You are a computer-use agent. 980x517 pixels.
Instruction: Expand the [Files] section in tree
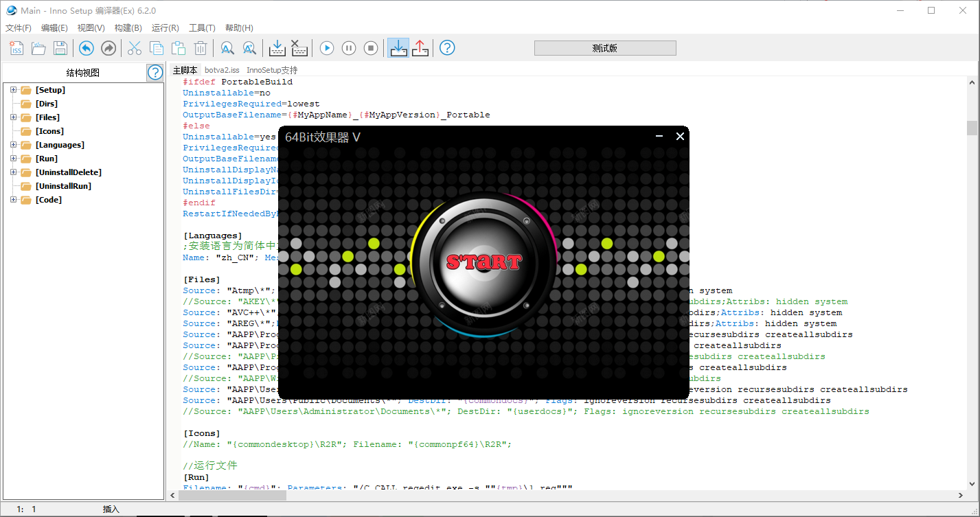13,117
